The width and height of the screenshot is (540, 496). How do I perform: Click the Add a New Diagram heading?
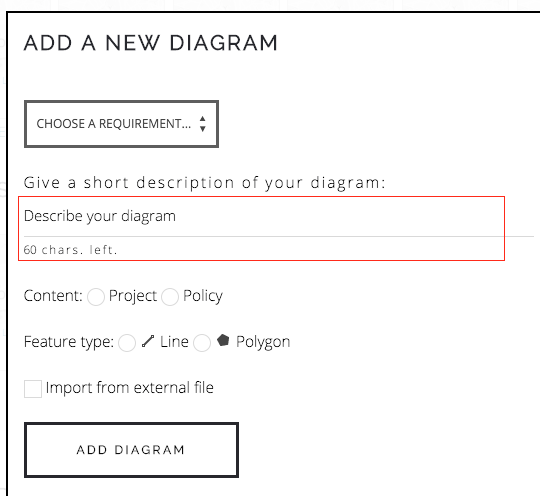(150, 43)
